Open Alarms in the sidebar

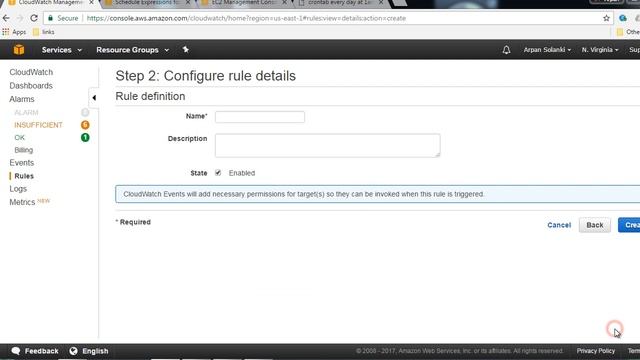tap(22, 99)
